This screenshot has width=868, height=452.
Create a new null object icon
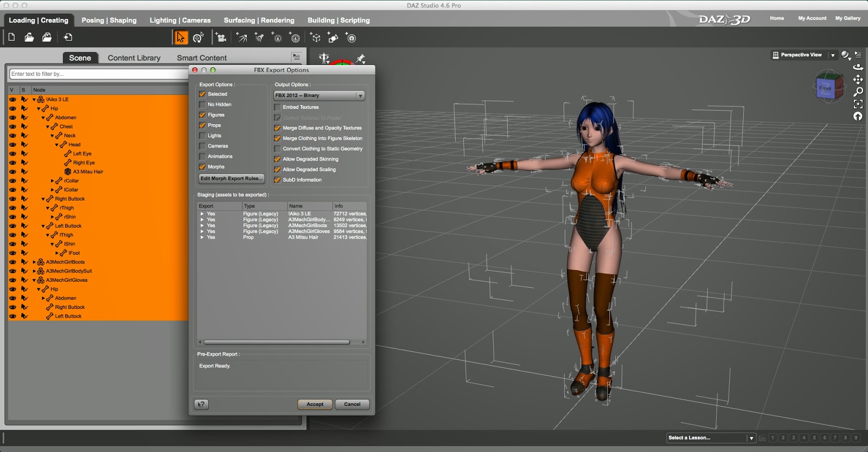click(x=316, y=37)
